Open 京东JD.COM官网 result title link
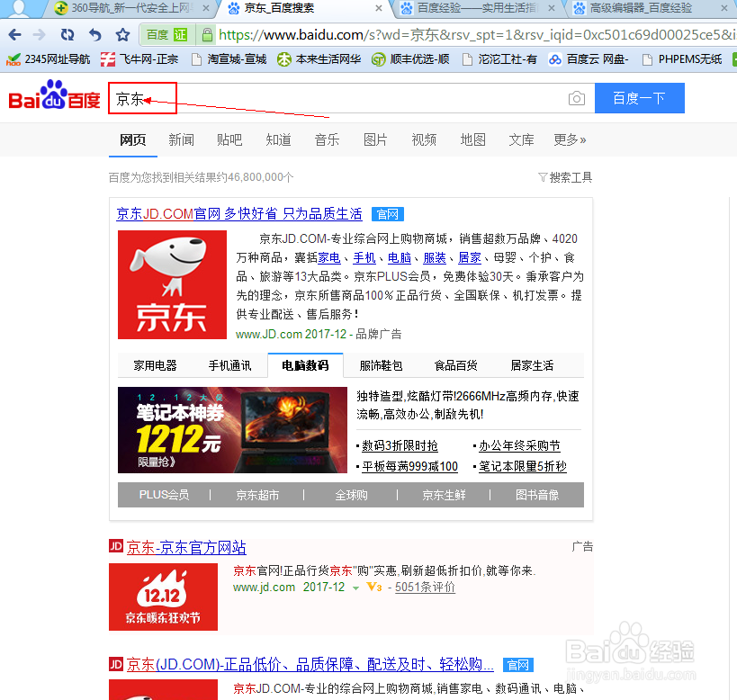The height and width of the screenshot is (700, 737). coord(239,214)
